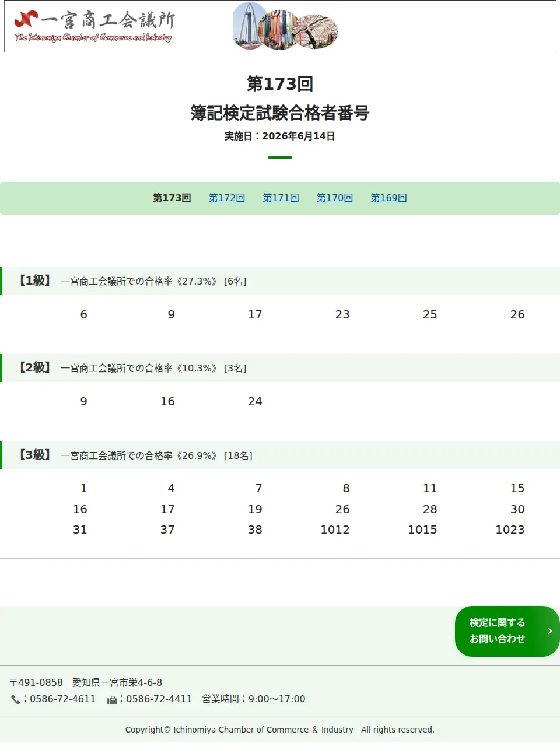Click the footer copyright text

(x=280, y=730)
